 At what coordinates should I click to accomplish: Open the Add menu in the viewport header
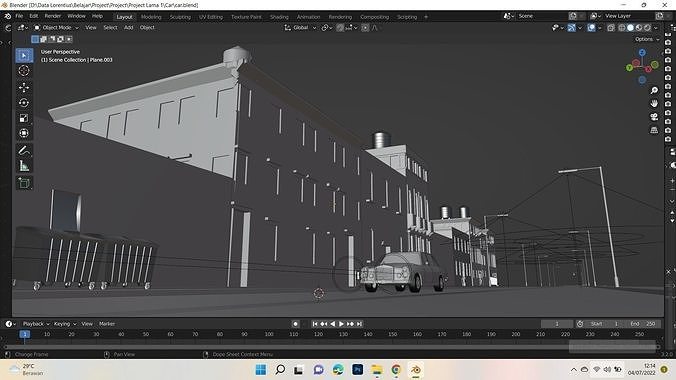point(128,28)
